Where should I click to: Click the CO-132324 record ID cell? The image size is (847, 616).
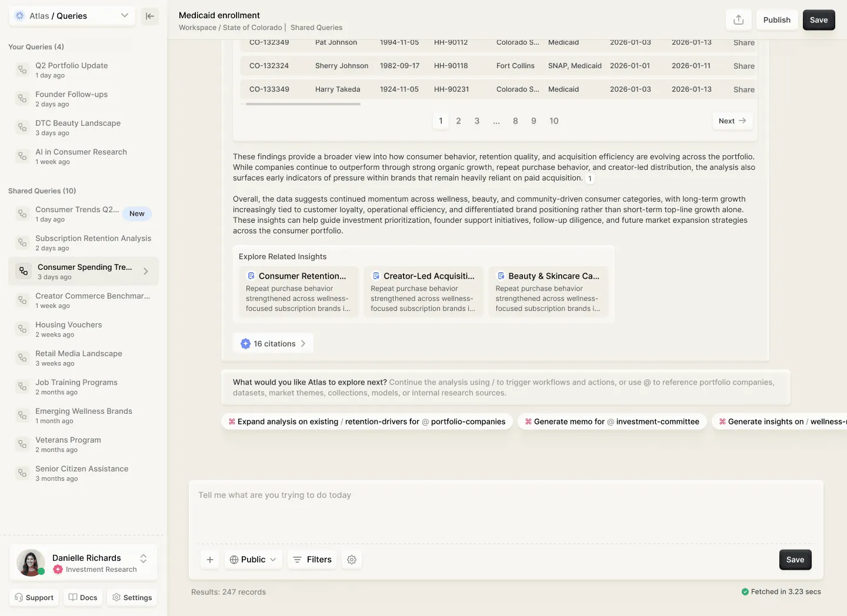pos(269,66)
